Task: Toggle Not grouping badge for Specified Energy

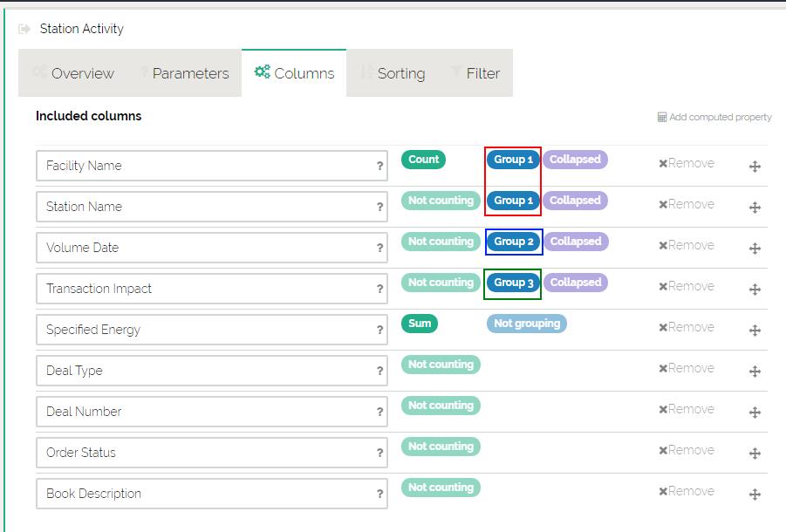Action: (526, 324)
